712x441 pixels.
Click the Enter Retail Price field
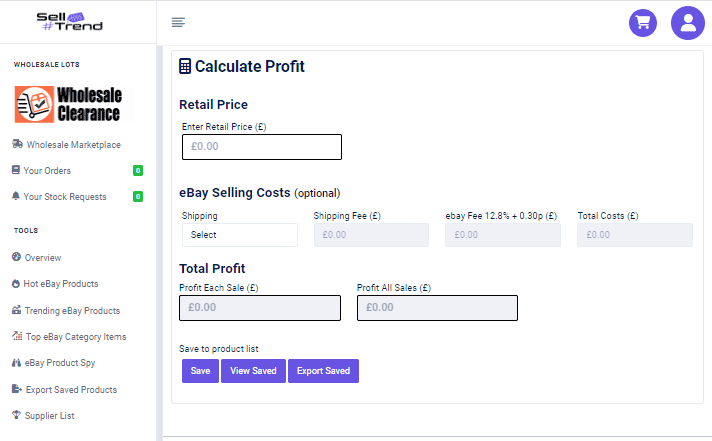(261, 147)
